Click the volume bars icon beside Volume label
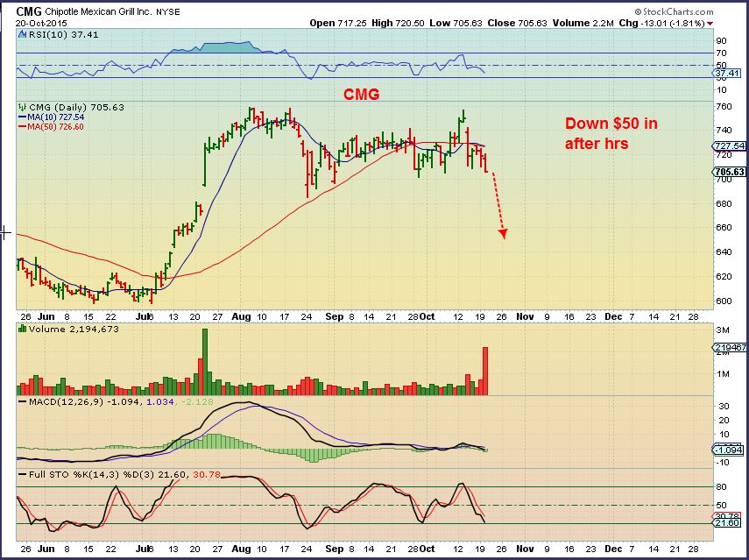The image size is (749, 560). [22, 329]
